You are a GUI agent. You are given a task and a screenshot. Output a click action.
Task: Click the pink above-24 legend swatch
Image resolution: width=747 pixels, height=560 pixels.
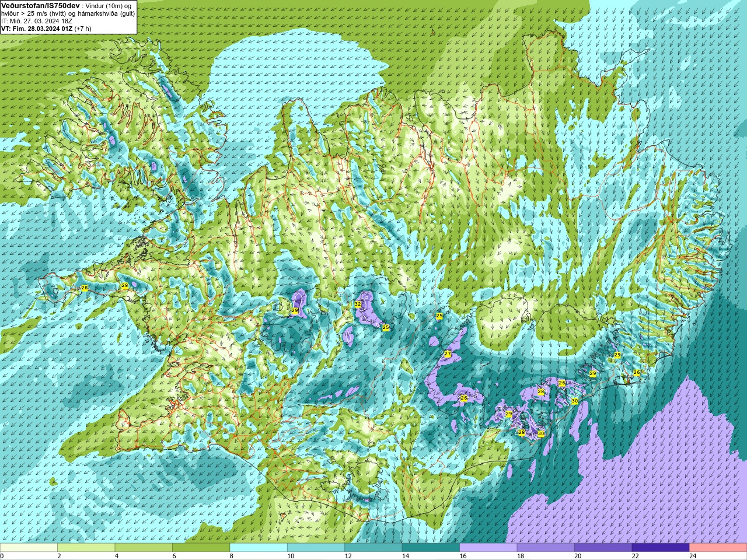pos(718,548)
